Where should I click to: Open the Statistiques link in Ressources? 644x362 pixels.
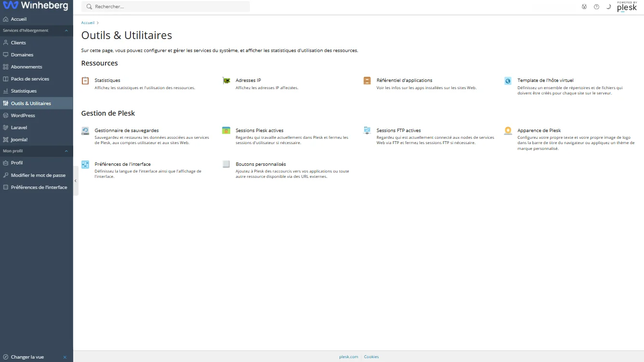pos(107,80)
